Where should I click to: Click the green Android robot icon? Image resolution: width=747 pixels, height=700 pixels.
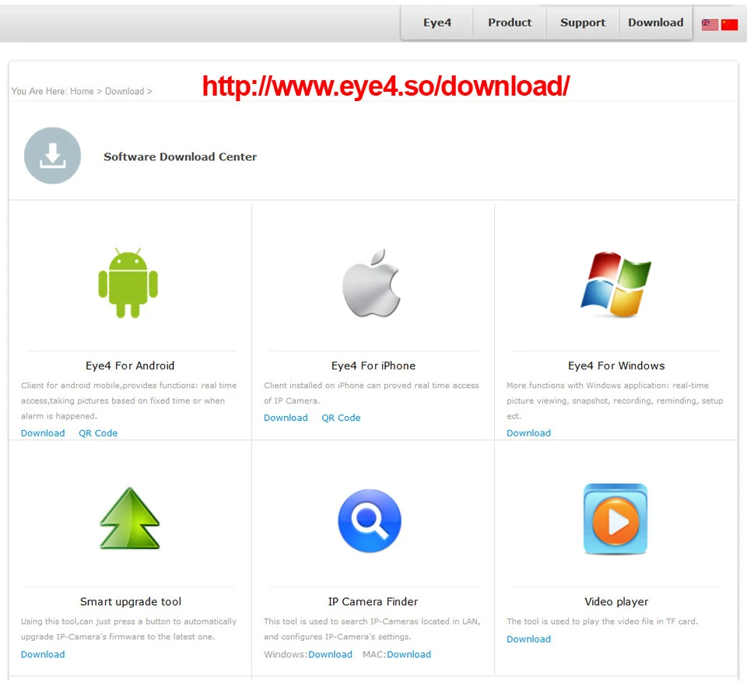(128, 282)
